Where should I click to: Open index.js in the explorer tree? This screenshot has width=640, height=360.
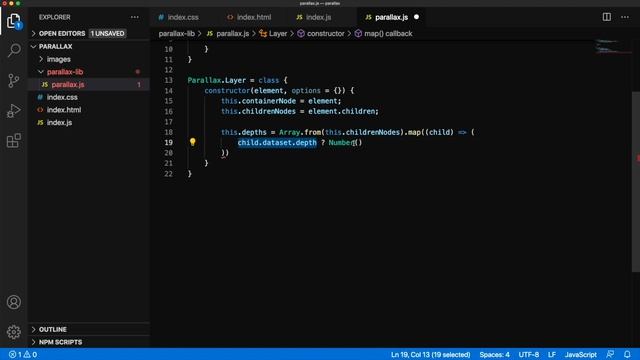click(59, 122)
